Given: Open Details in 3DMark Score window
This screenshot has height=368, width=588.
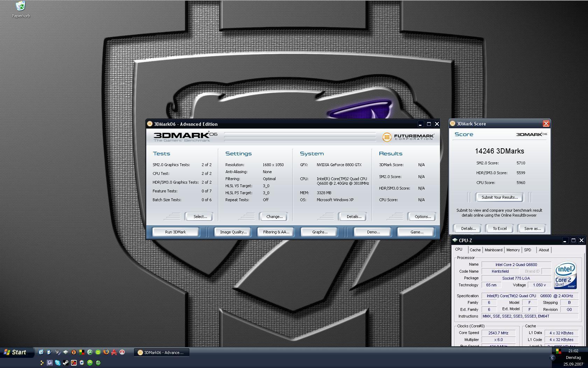Looking at the screenshot, I should pyautogui.click(x=468, y=229).
